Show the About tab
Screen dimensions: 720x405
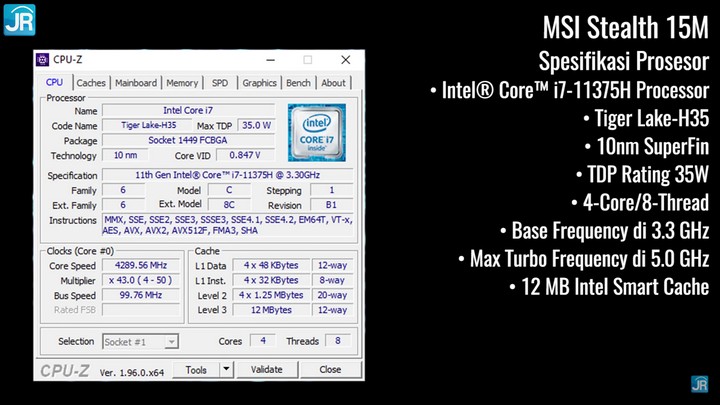333,83
